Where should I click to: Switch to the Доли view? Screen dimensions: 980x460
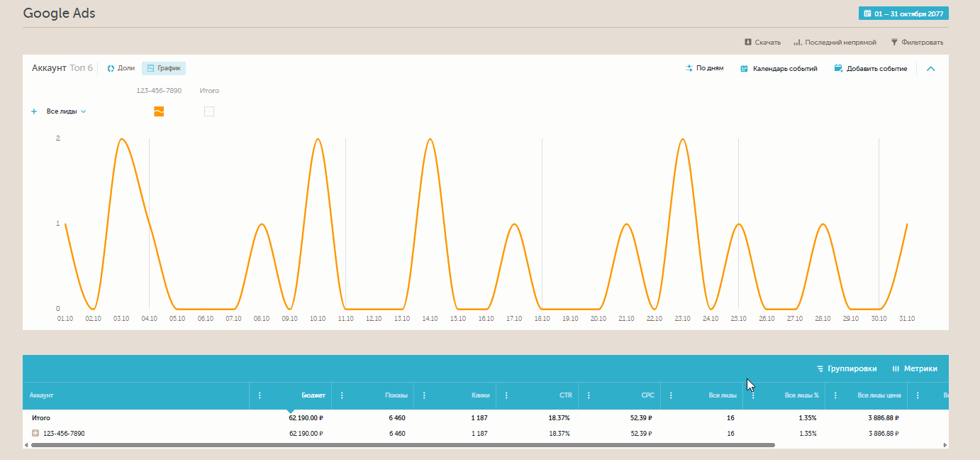point(121,69)
